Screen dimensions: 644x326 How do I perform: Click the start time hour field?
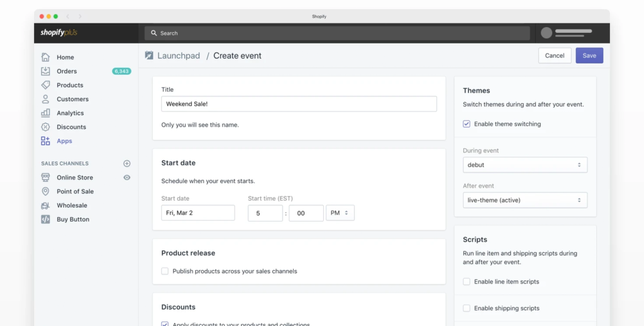pos(265,213)
